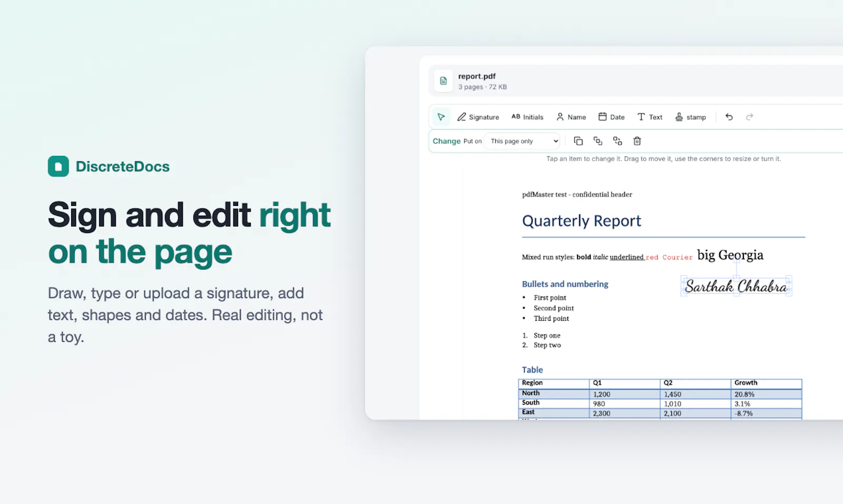Click the 'Step one' list item

click(x=547, y=335)
